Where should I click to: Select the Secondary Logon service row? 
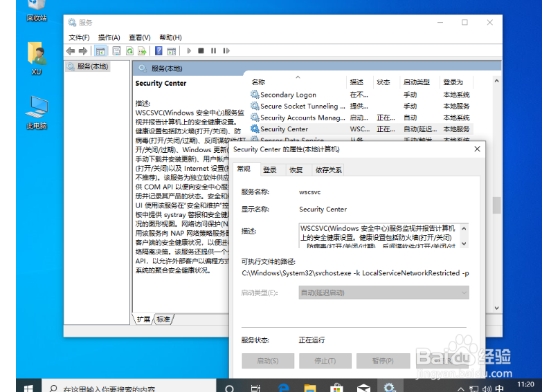point(361,95)
